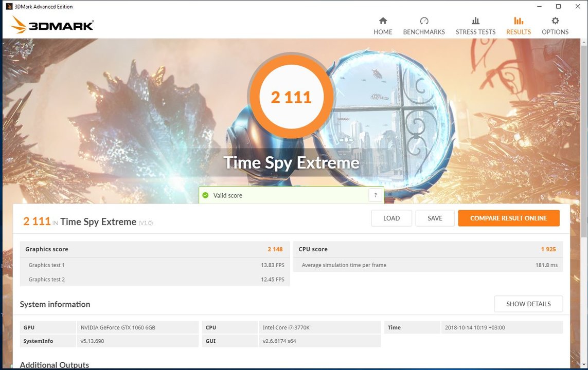Click the Graphics score header label
The height and width of the screenshot is (370, 588).
click(x=46, y=249)
